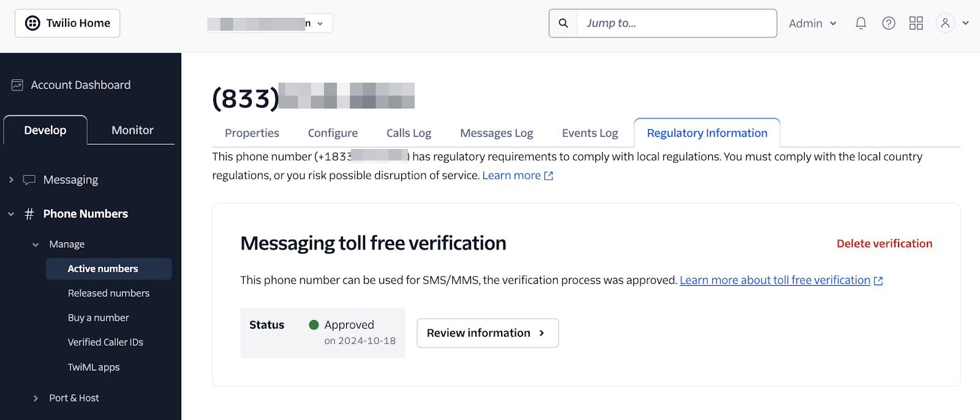
Task: Click Port & Host item
Action: pos(74,398)
